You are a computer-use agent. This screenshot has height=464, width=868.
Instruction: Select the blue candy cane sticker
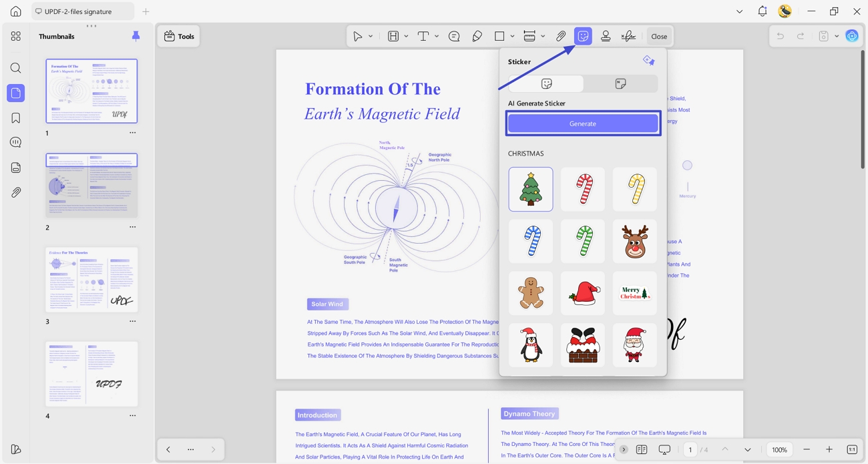[x=531, y=241]
